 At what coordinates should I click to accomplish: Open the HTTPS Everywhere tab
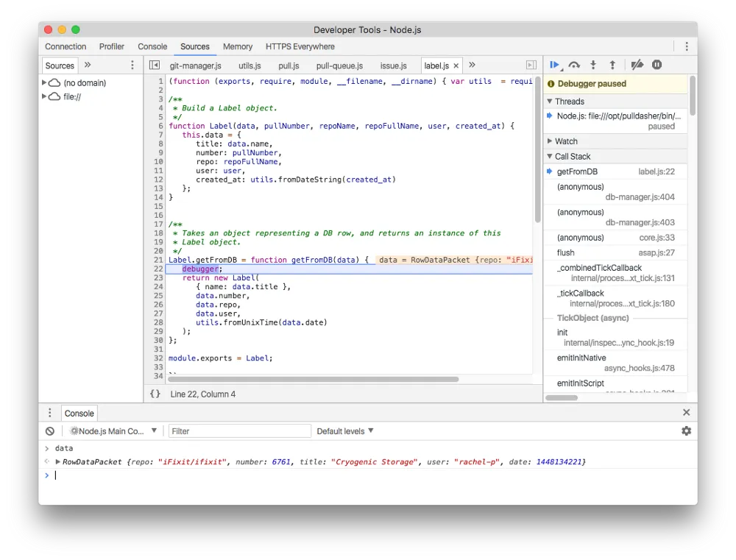(300, 46)
